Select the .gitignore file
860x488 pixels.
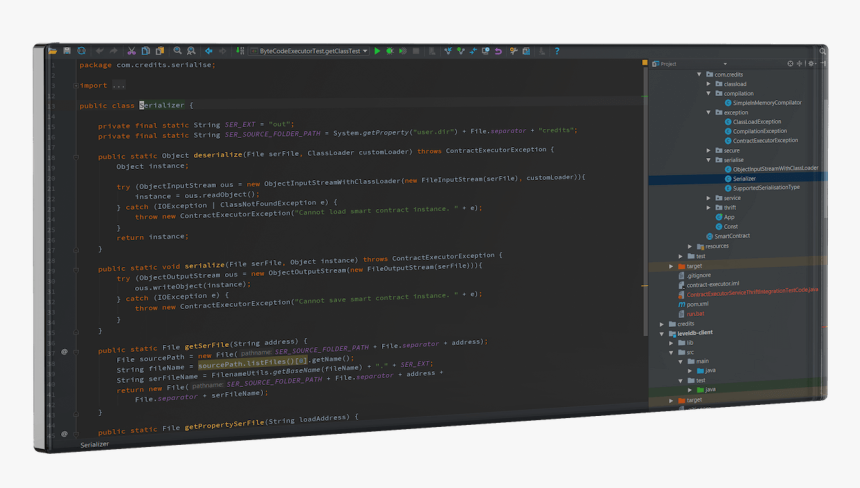[x=698, y=275]
